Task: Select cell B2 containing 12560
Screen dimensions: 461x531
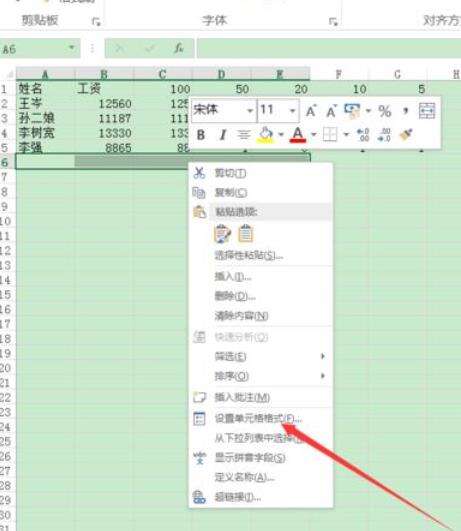Action: pyautogui.click(x=104, y=104)
